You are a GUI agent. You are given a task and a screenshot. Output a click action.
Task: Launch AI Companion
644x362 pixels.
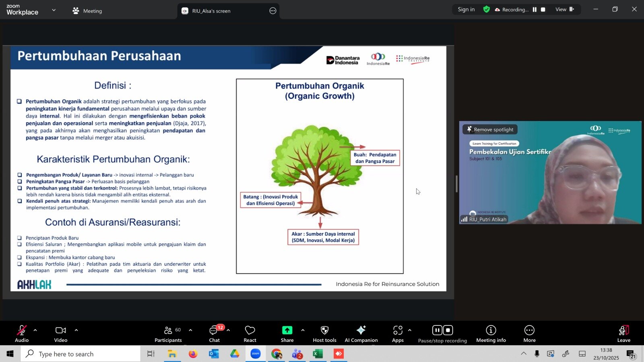click(361, 334)
